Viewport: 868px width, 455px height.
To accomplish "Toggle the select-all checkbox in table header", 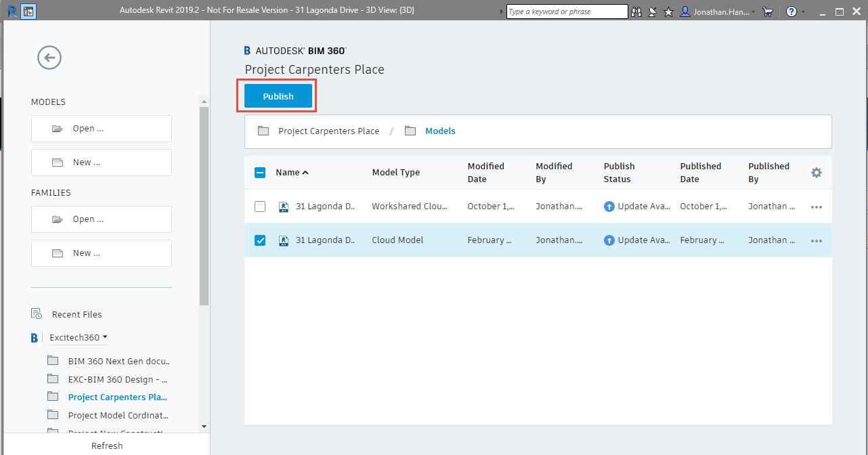I will pos(260,173).
